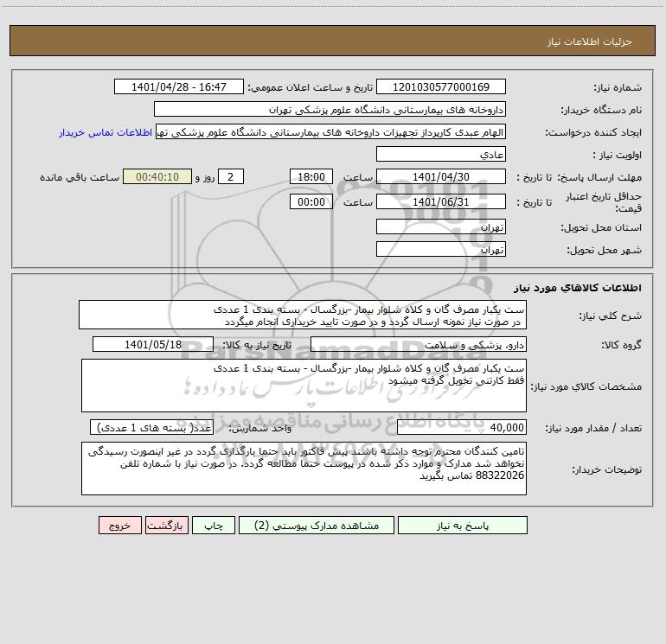
Task: Click the remaining time counter 00:40:10
Action: [157, 176]
